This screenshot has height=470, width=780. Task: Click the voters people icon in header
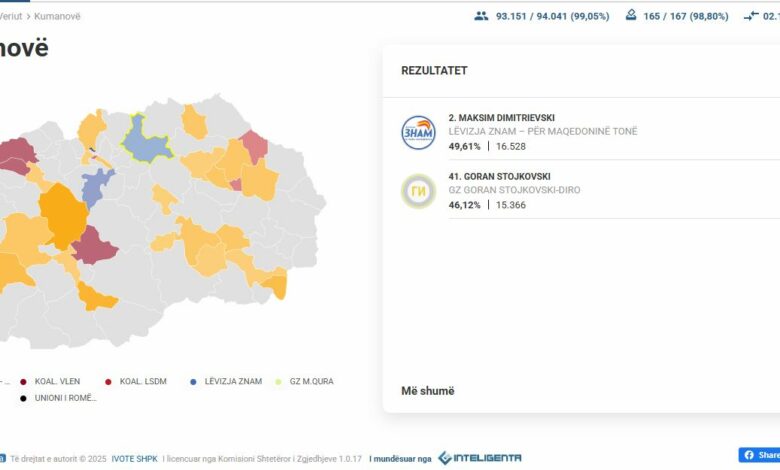(482, 16)
